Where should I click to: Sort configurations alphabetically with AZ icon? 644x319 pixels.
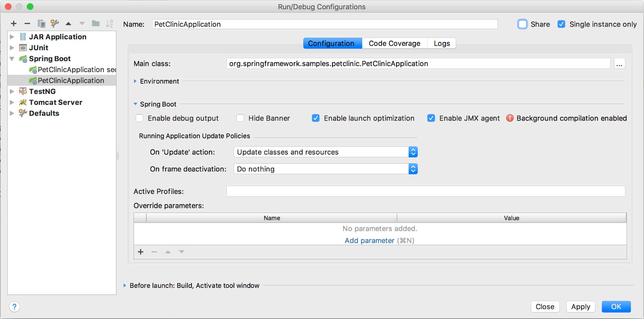pyautogui.click(x=110, y=23)
